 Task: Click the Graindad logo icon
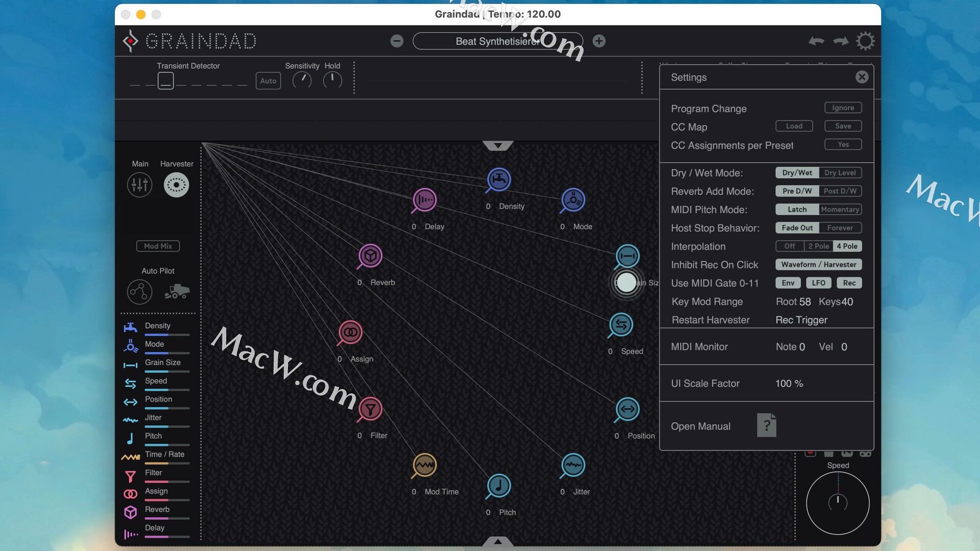click(x=131, y=41)
